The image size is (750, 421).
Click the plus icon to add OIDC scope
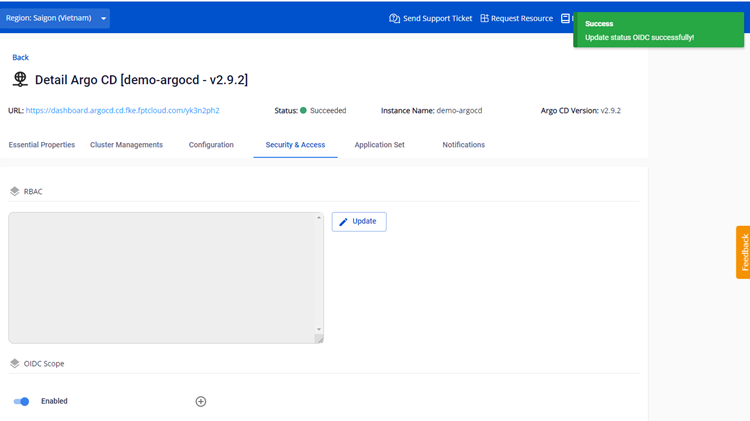(x=200, y=401)
